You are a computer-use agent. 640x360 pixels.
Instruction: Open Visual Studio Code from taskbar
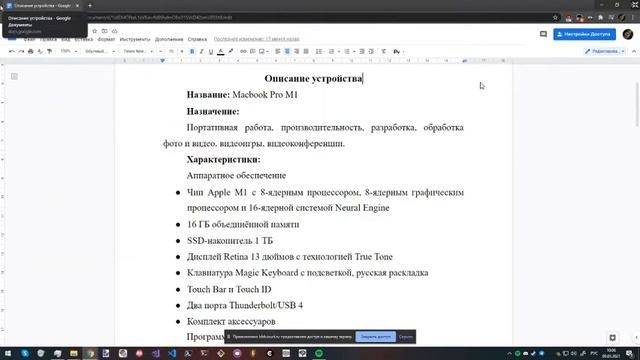[x=172, y=353]
